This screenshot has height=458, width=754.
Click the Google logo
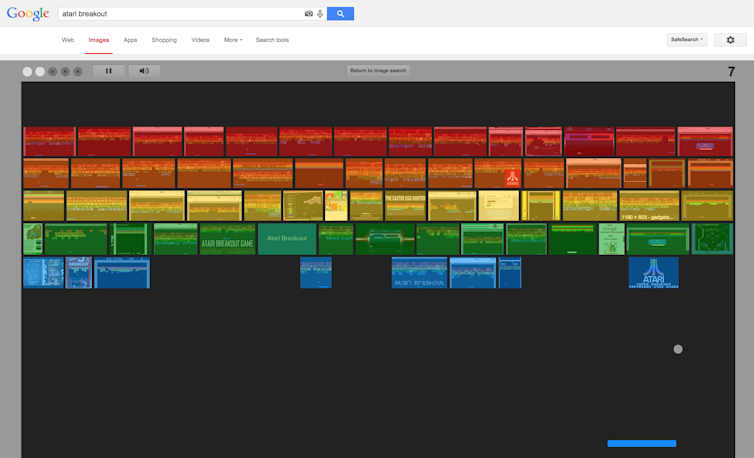point(28,14)
